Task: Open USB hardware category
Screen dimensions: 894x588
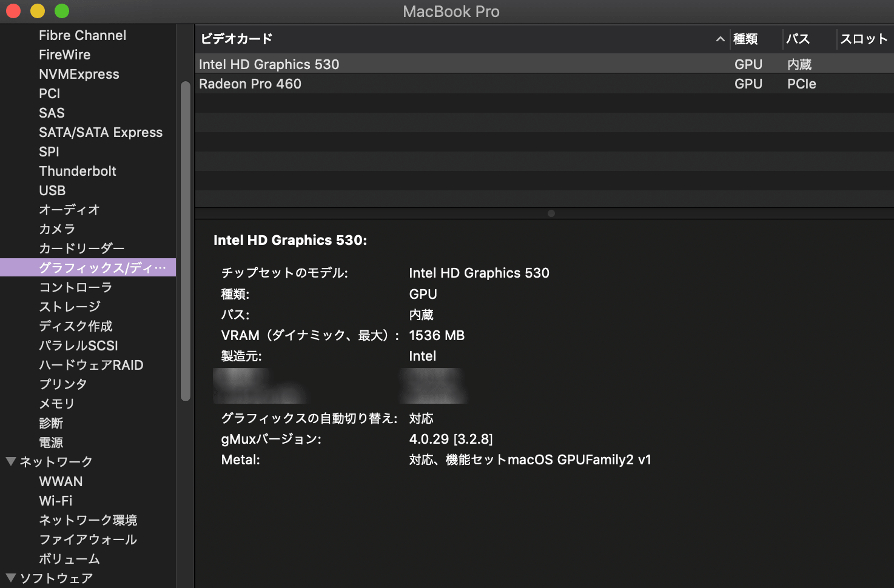Action: (52, 190)
